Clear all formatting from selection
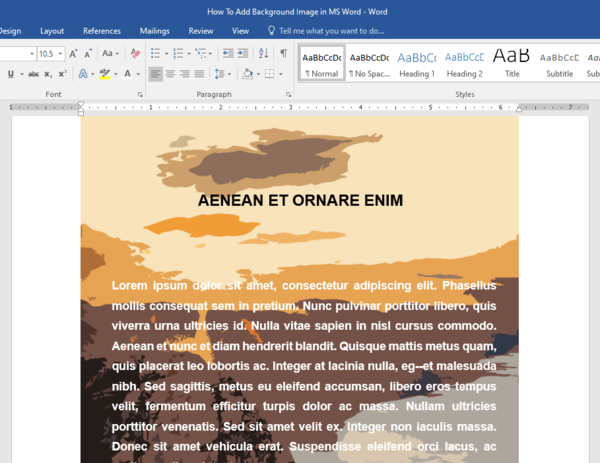The height and width of the screenshot is (463, 600). 135,53
